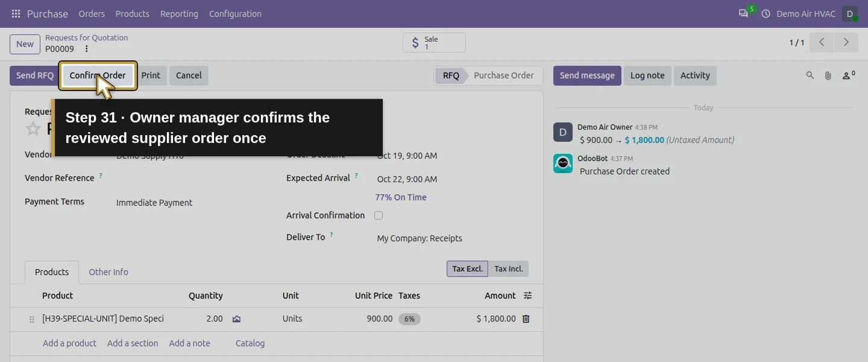Sort by the Product column header
The image size is (868, 362).
[57, 296]
